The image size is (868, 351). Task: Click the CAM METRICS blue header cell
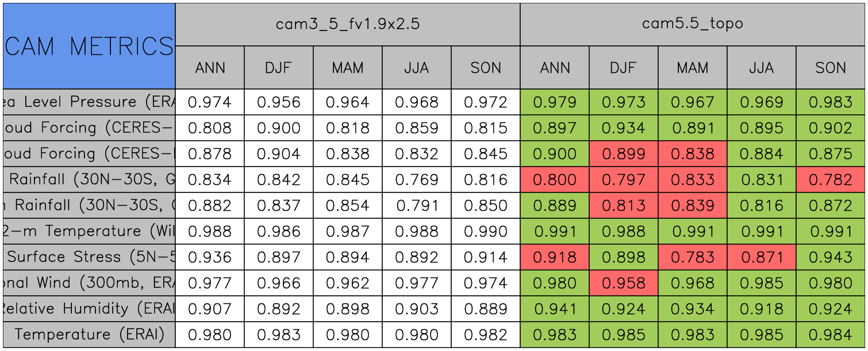coord(89,46)
